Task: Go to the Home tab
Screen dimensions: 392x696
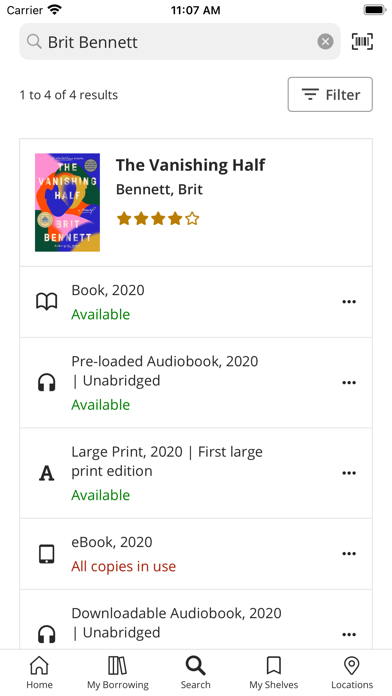Action: [x=39, y=673]
